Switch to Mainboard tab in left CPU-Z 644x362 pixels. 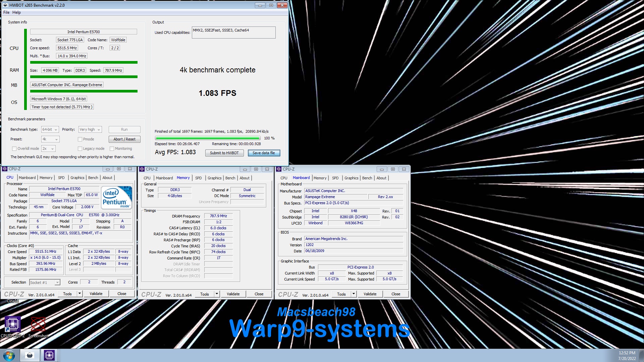(27, 178)
